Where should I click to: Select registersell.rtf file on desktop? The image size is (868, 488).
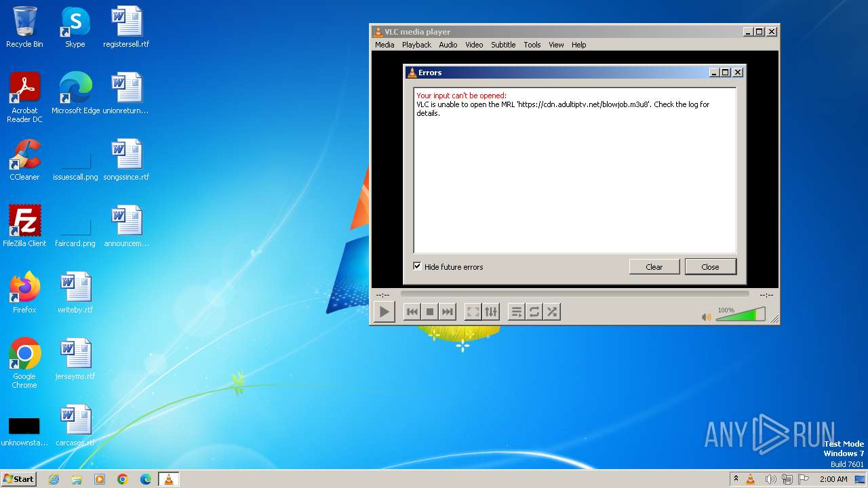tap(126, 27)
